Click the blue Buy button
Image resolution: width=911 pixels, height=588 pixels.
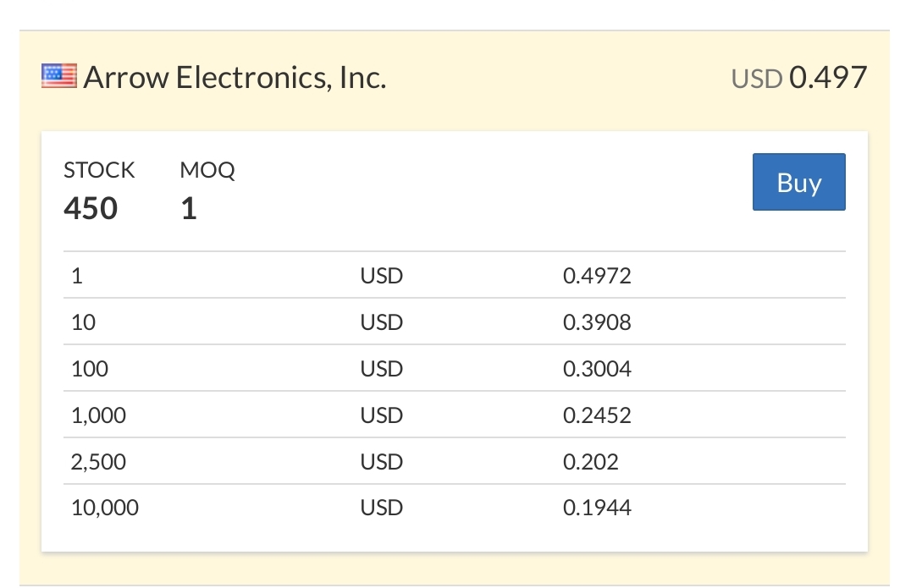(x=799, y=182)
